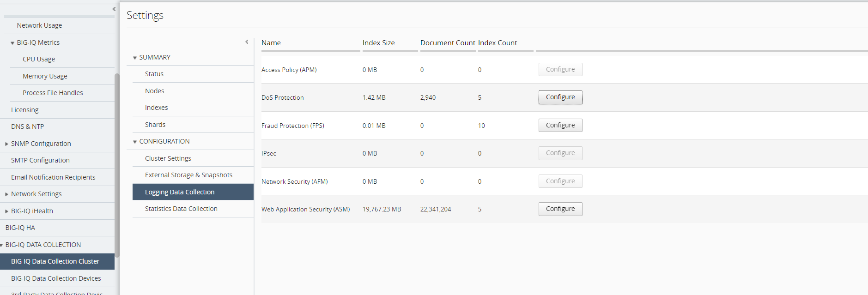The height and width of the screenshot is (295, 868).
Task: Collapse the inner settings panel arrow
Action: (247, 42)
